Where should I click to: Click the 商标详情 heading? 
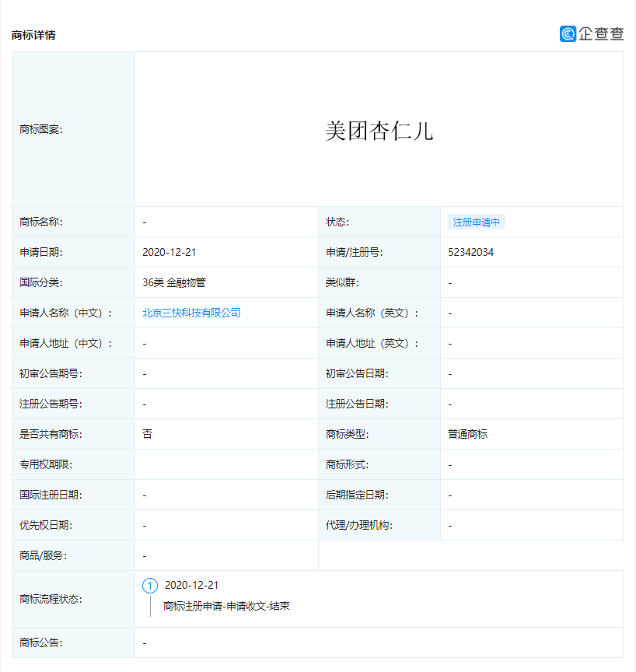(33, 35)
